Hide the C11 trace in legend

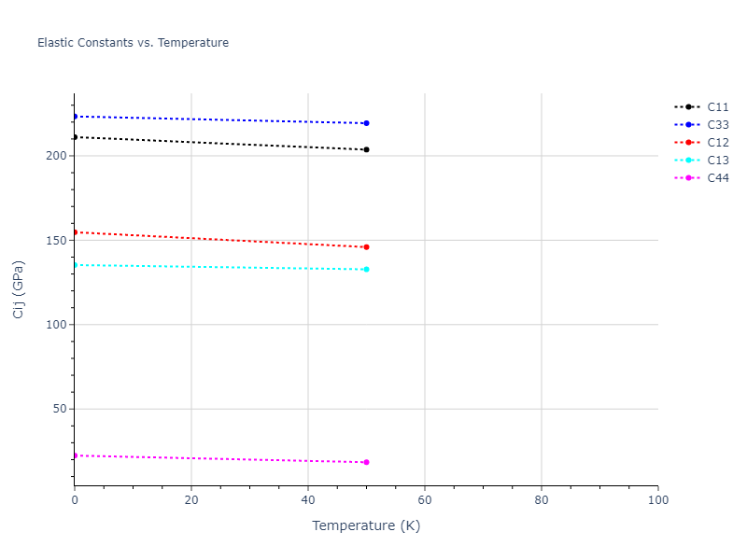717,107
